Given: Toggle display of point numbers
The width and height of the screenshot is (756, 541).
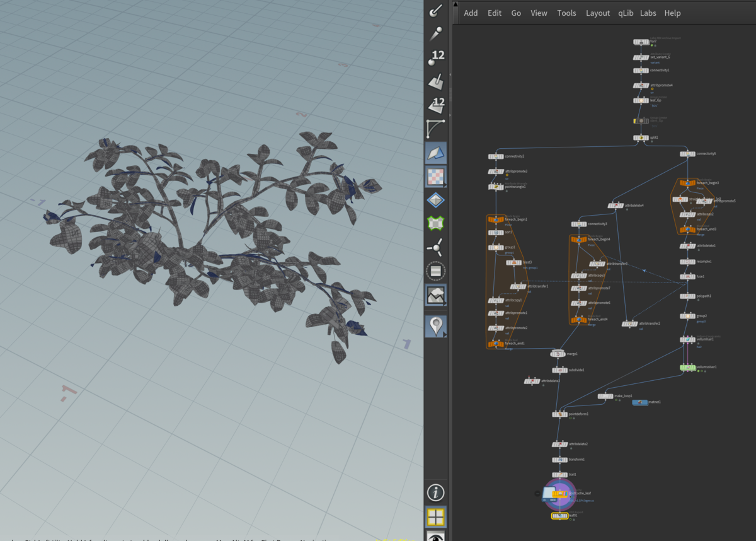Looking at the screenshot, I should coord(435,57).
